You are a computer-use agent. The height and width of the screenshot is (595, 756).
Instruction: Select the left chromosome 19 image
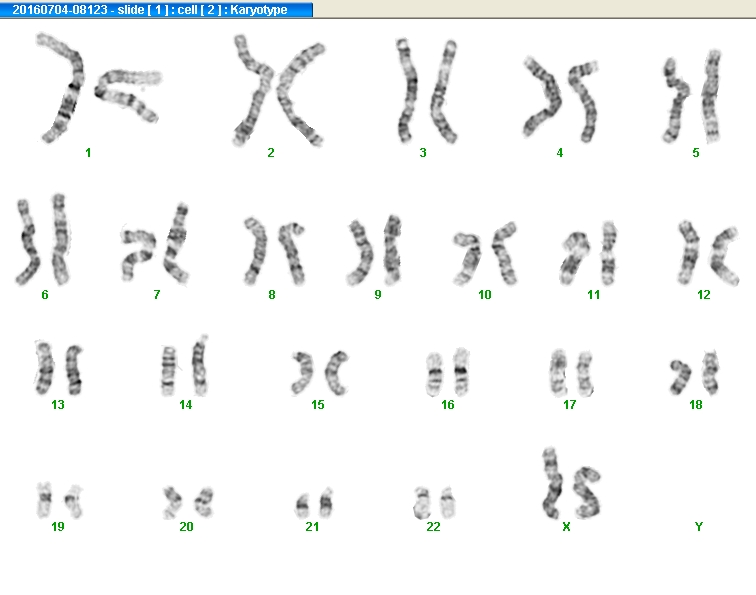point(44,500)
